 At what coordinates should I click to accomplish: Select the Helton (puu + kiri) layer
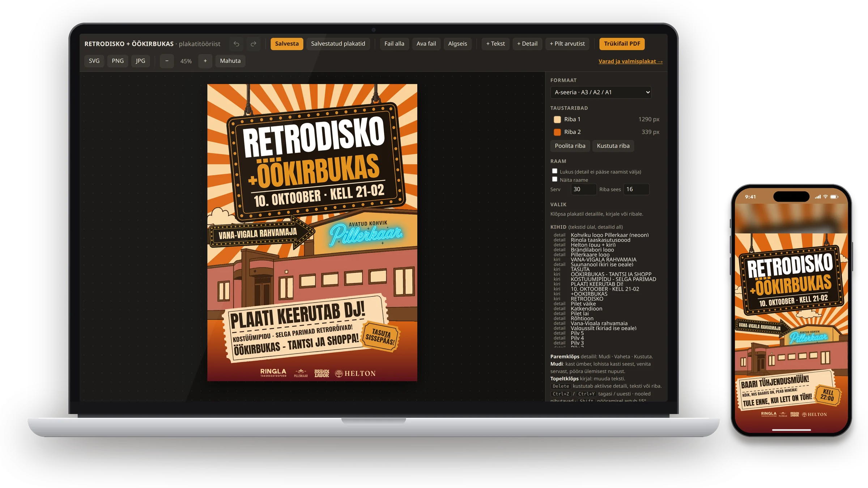[605, 245]
